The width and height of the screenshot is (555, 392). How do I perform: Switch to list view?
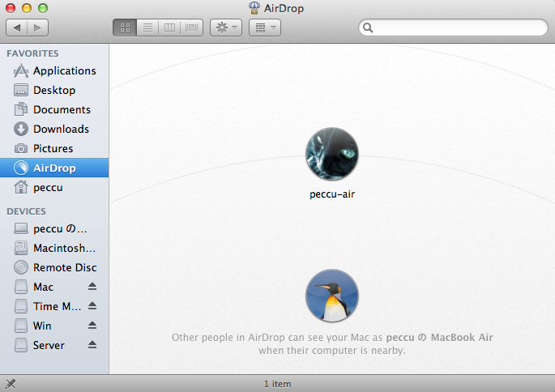click(147, 28)
